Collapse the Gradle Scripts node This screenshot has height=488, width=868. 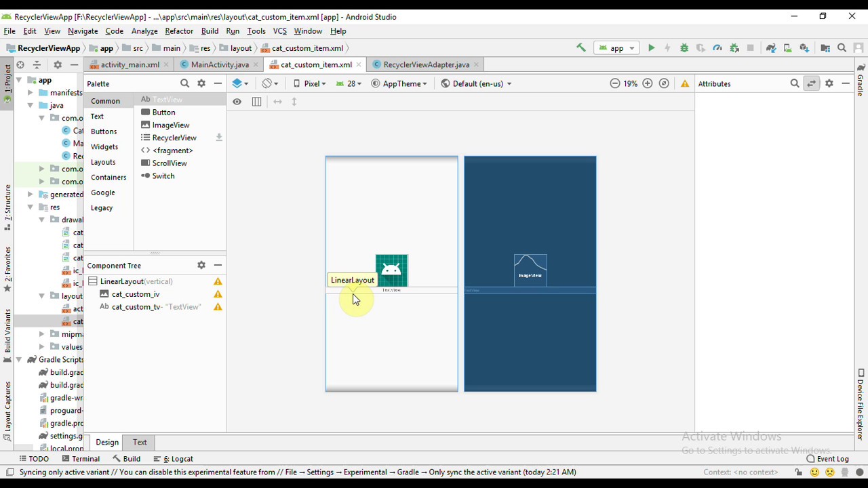click(19, 360)
